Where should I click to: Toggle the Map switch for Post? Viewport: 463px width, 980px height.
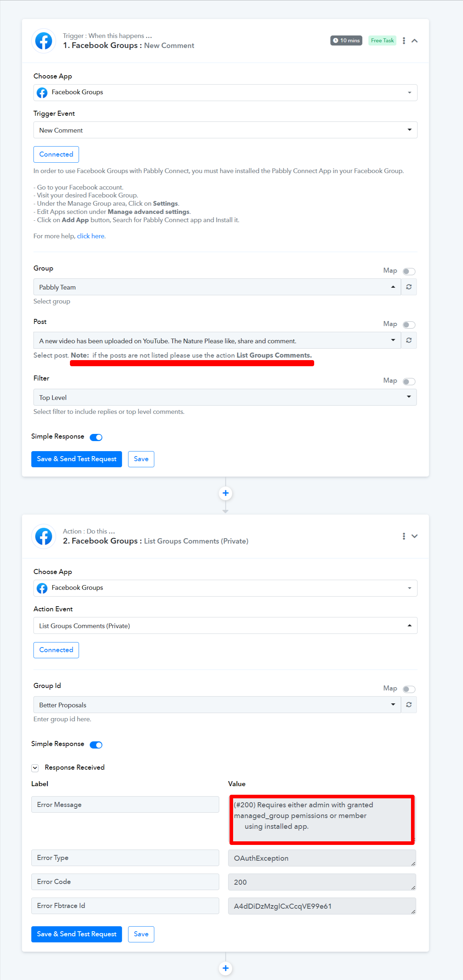(409, 325)
